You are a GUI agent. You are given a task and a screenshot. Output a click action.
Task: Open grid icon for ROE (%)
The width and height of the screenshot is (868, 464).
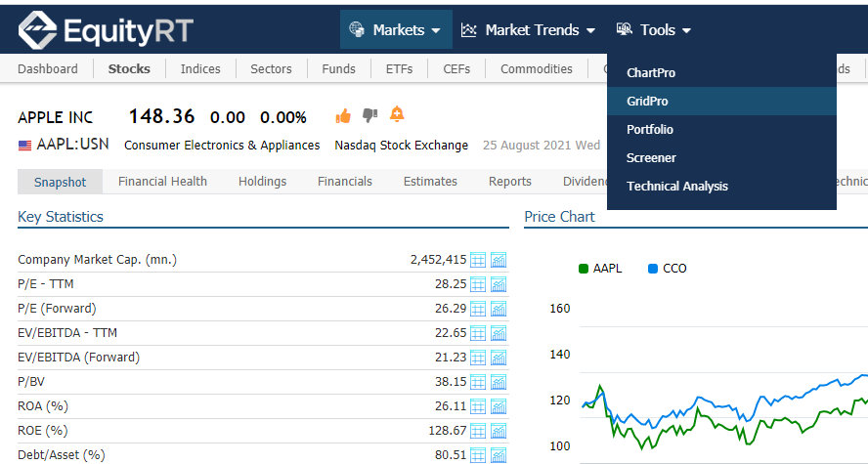coord(478,430)
